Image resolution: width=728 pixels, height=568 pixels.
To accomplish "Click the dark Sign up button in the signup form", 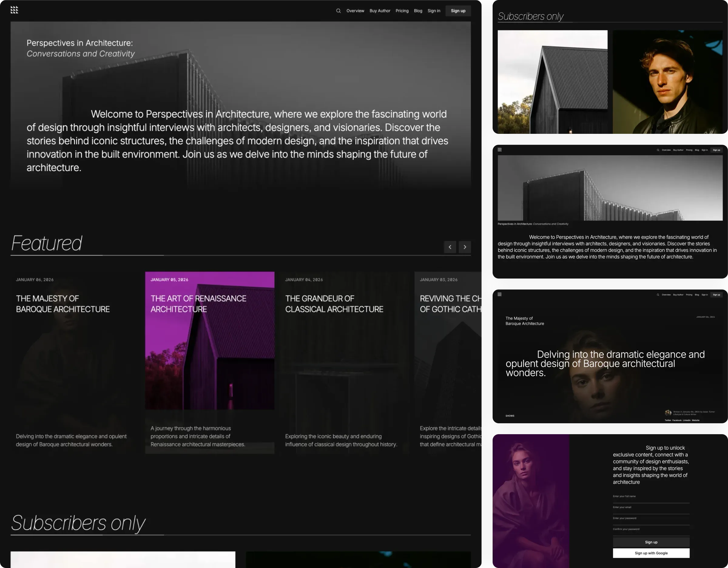I will 651,542.
